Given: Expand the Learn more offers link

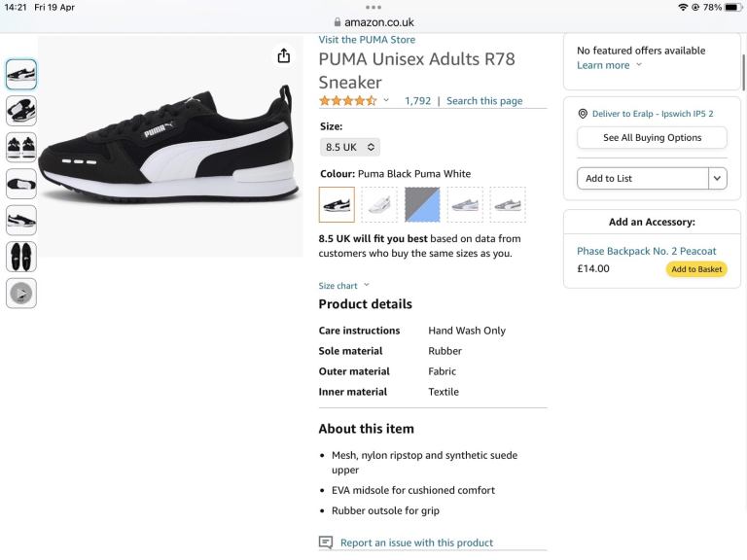Looking at the screenshot, I should 609,65.
